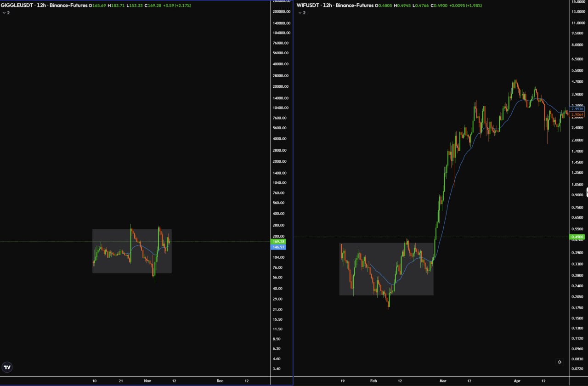The width and height of the screenshot is (588, 386).
Task: Click the Mar marker on WIFUSDT time axis
Action: point(443,381)
